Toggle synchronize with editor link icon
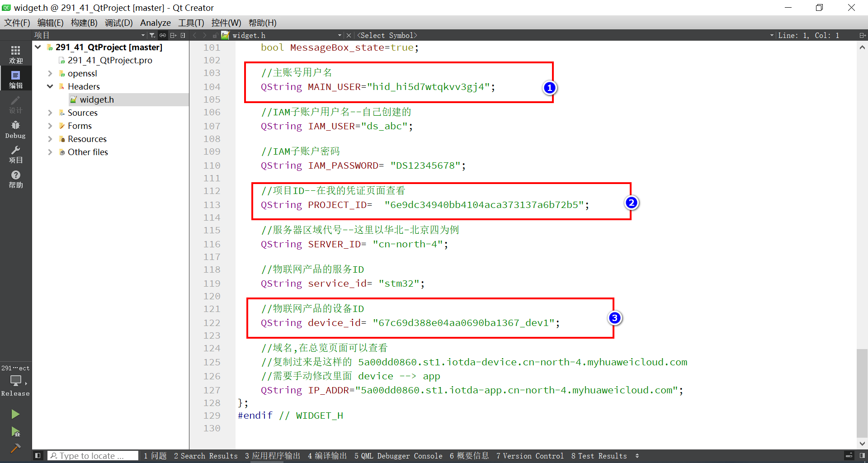Image resolution: width=868 pixels, height=463 pixels. click(163, 35)
